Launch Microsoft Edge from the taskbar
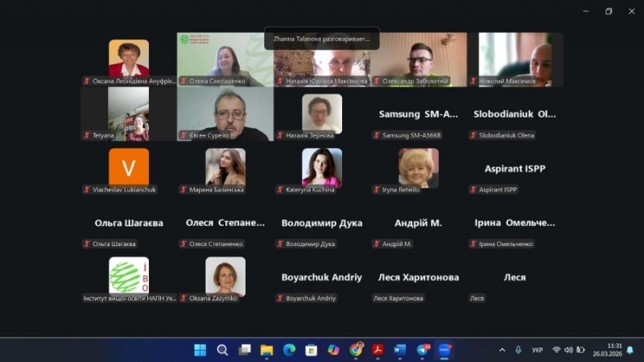The height and width of the screenshot is (362, 644). [x=289, y=350]
